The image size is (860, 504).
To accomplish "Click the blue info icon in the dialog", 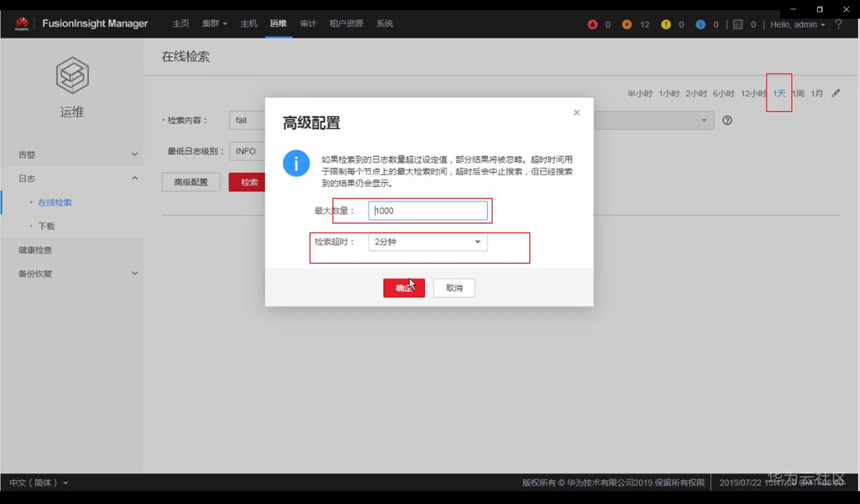I will click(x=296, y=163).
